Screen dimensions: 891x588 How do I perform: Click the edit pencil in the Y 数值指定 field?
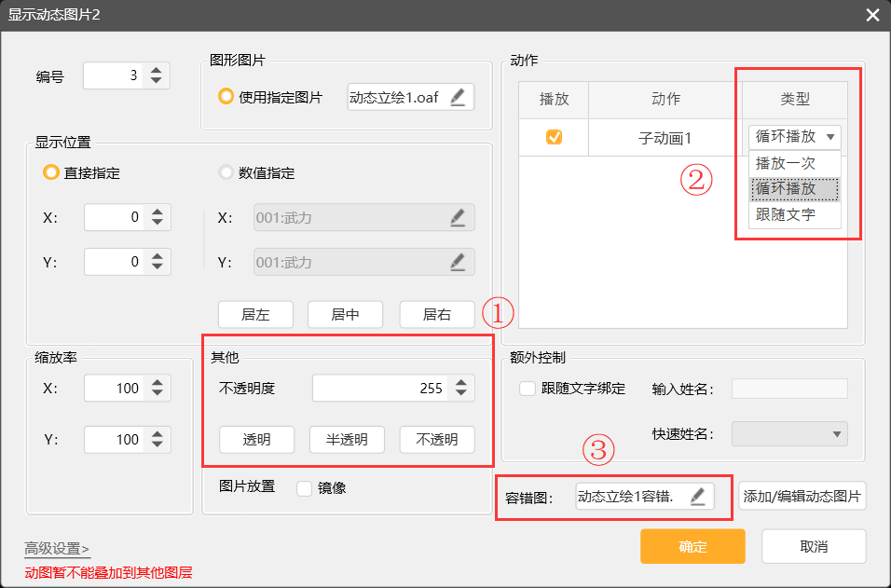point(458,262)
